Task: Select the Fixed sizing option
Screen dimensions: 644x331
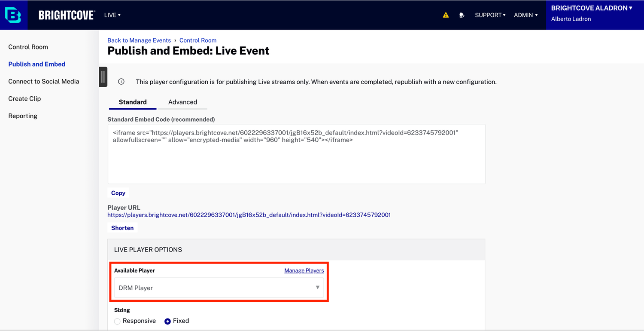Action: (x=167, y=321)
